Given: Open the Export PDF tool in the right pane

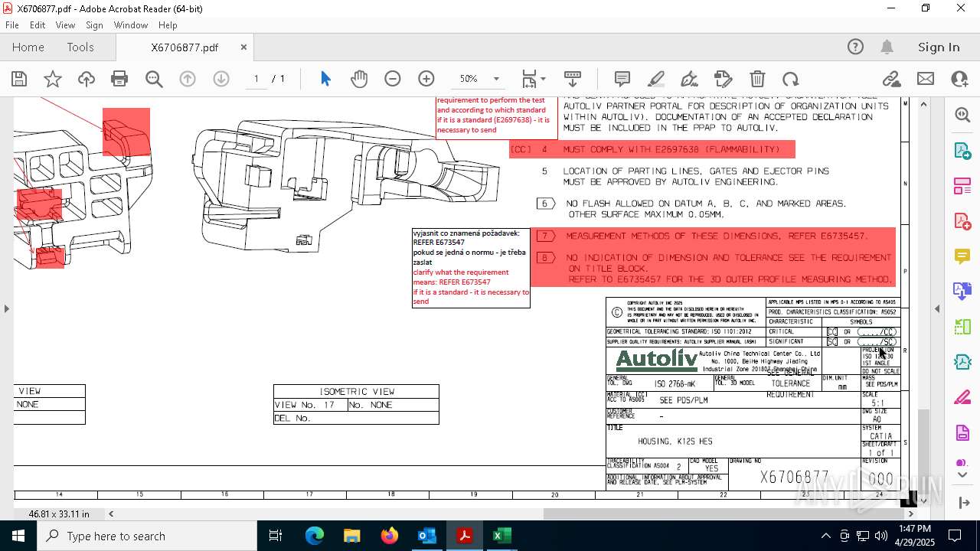Looking at the screenshot, I should tap(962, 150).
